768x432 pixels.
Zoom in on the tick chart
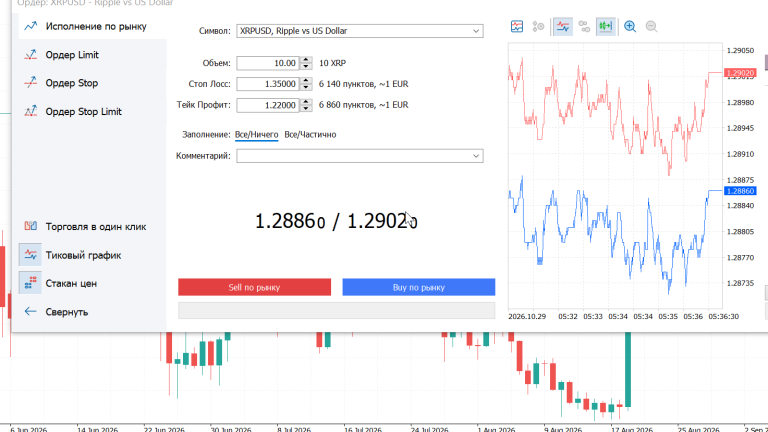630,26
